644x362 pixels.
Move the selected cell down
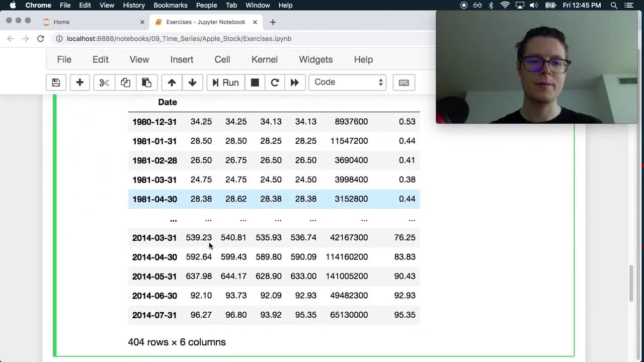pyautogui.click(x=192, y=82)
